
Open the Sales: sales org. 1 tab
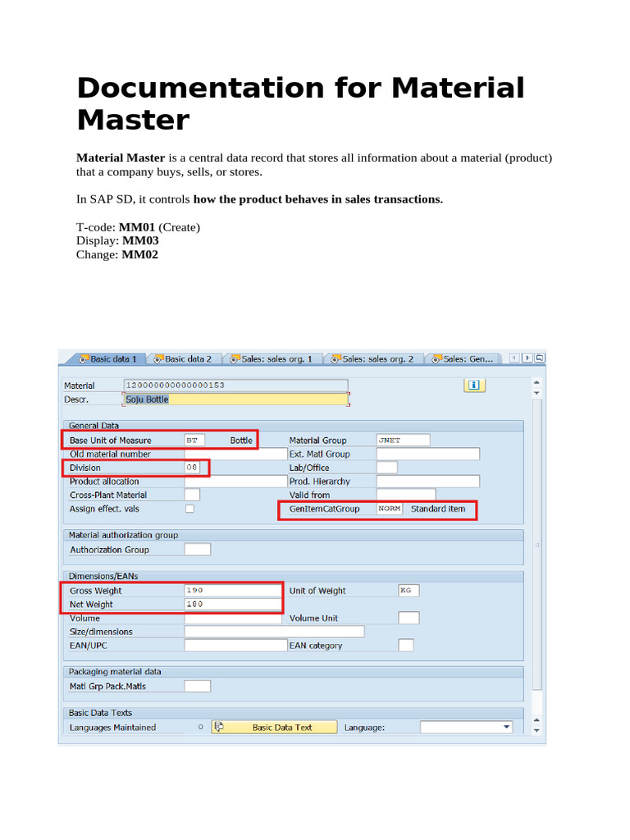coord(271,359)
